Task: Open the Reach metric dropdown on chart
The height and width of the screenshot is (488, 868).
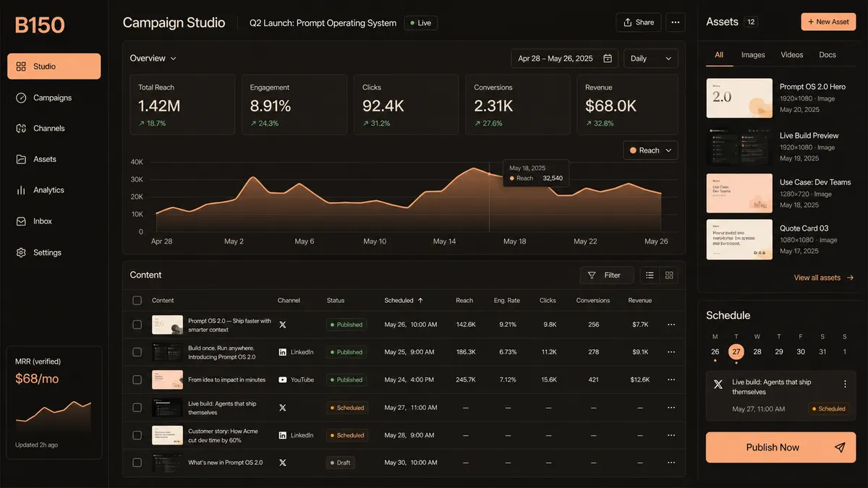Action: point(651,150)
